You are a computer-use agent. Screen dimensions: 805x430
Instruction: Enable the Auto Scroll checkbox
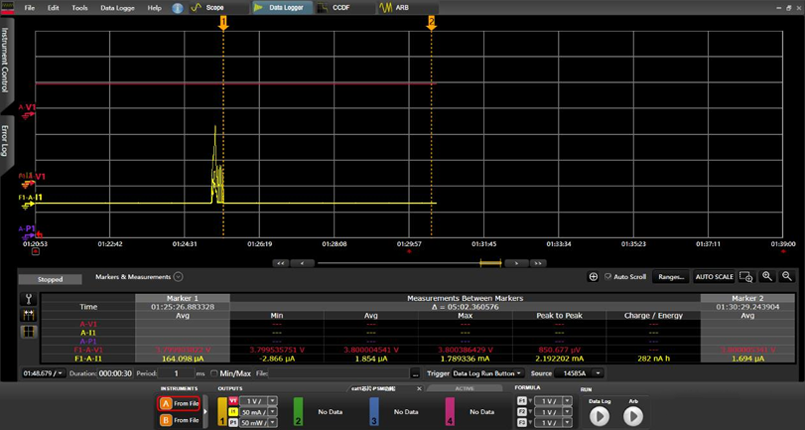coord(610,276)
